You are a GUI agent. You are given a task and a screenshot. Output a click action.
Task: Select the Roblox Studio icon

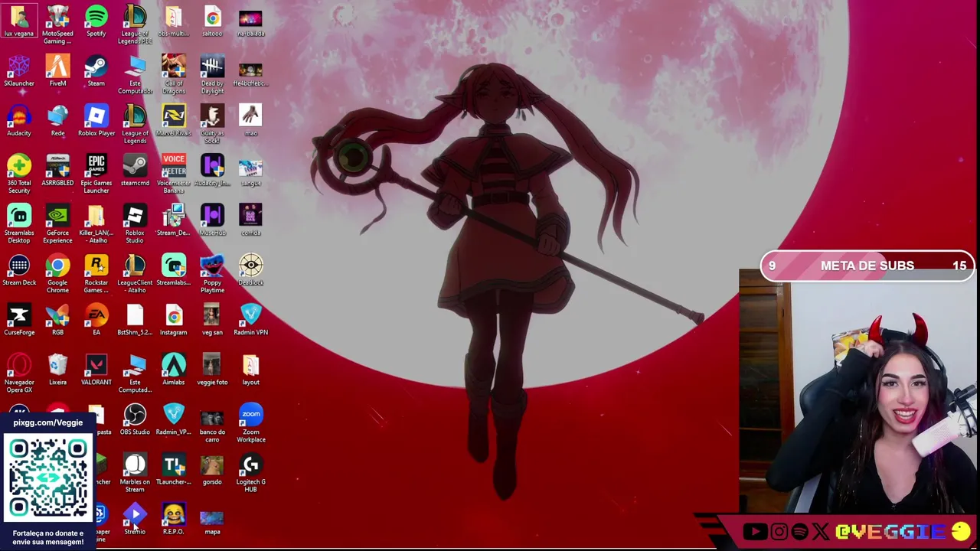(x=135, y=223)
